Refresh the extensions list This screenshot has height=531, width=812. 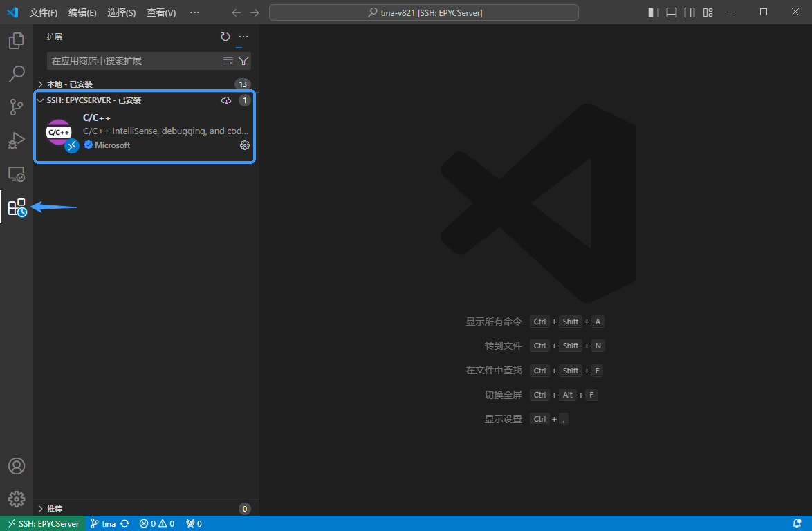coord(225,37)
